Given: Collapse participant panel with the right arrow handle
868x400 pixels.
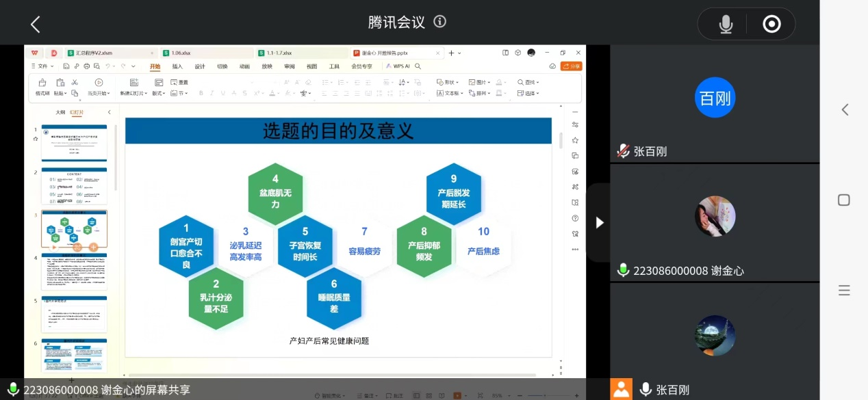Looking at the screenshot, I should coord(600,222).
